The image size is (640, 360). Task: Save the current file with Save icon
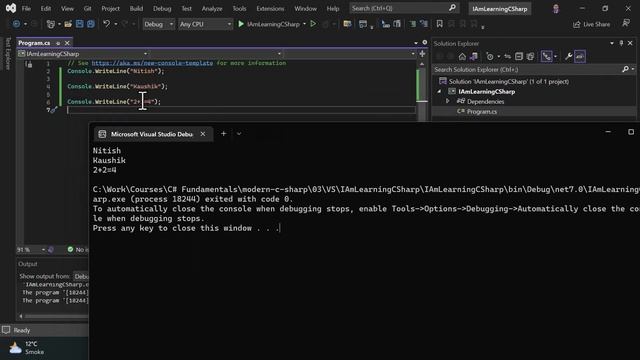tap(79, 24)
